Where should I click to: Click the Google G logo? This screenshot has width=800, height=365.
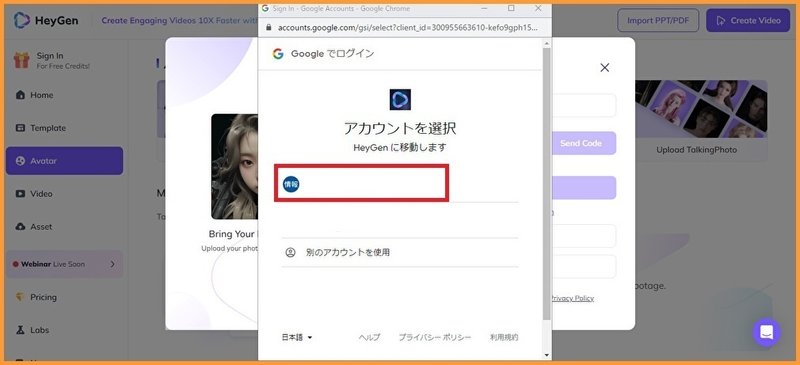(278, 54)
